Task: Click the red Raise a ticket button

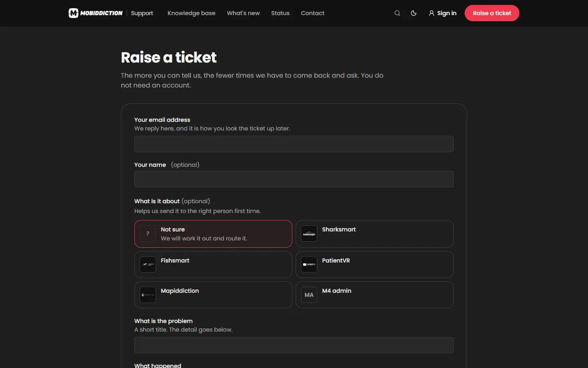Action: point(492,13)
